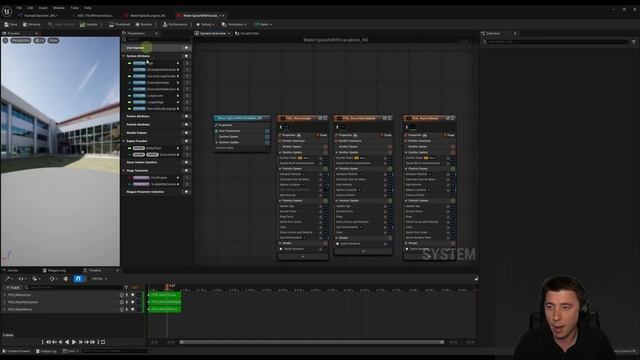
Task: Click the Unreal Engine logo icon
Action: pos(7,11)
